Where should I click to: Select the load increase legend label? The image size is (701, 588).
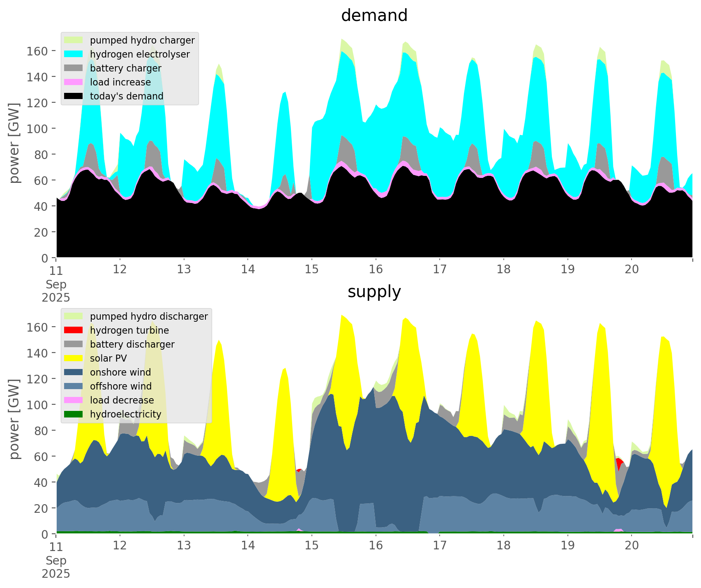click(x=120, y=82)
